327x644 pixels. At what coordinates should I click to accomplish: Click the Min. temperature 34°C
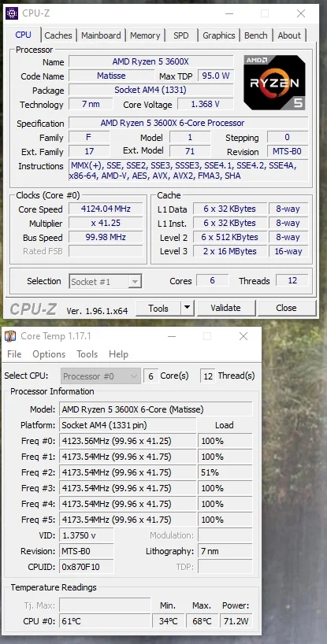pos(169,621)
